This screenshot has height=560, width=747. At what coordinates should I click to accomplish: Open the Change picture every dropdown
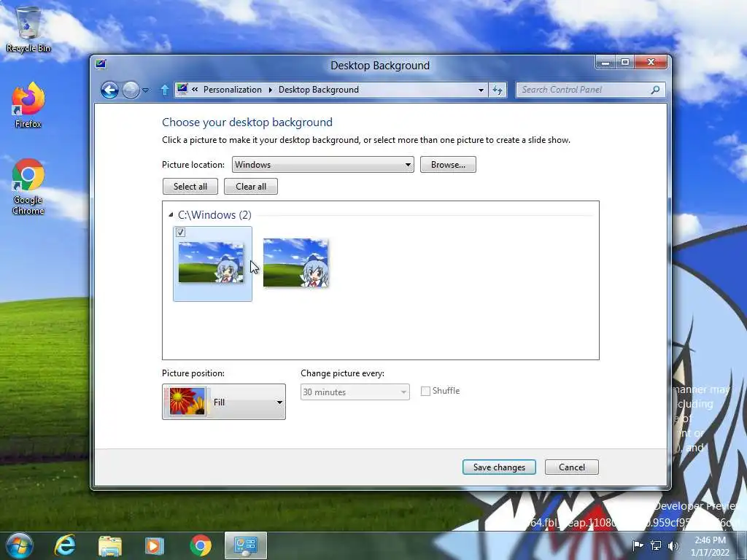tap(355, 392)
